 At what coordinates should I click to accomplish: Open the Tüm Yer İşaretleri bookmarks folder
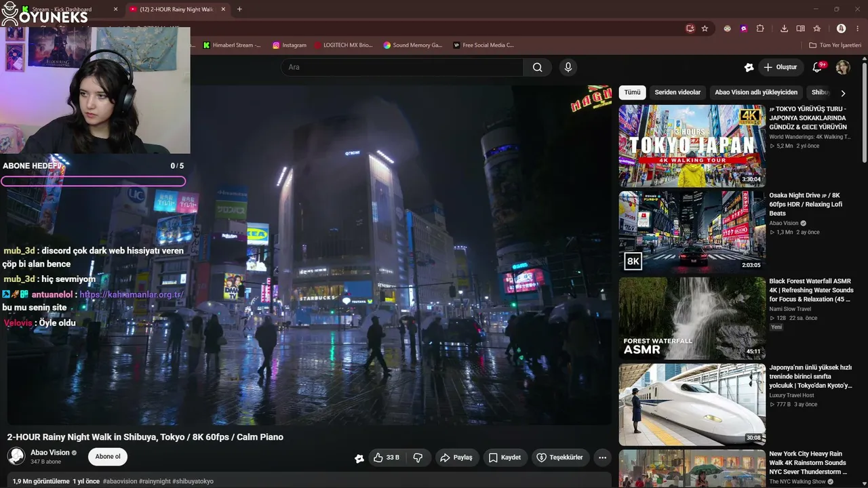[834, 45]
